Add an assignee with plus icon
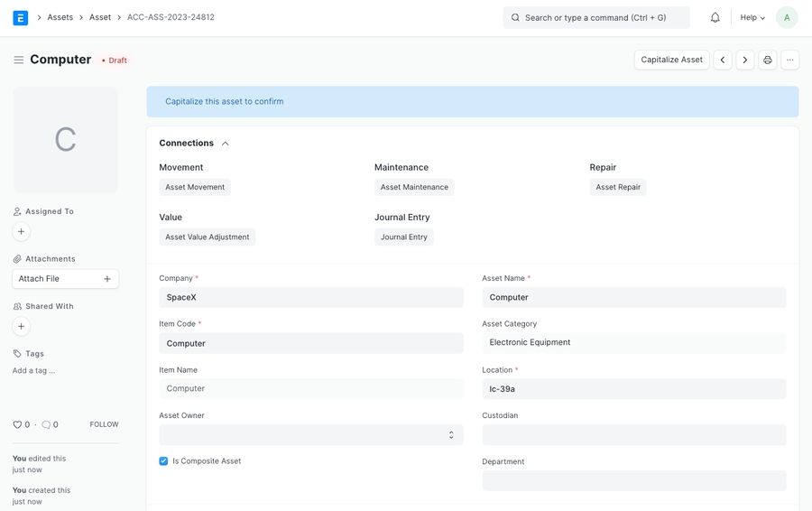The width and height of the screenshot is (812, 511). [22, 232]
